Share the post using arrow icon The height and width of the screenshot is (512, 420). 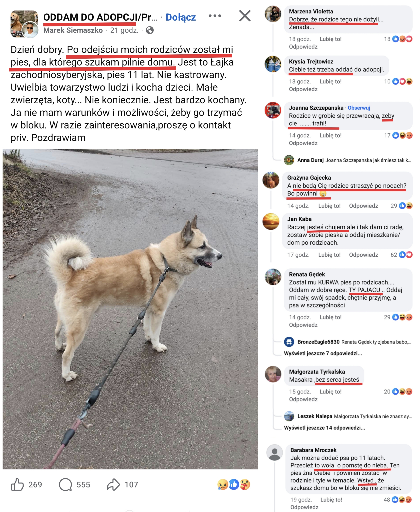click(x=113, y=484)
